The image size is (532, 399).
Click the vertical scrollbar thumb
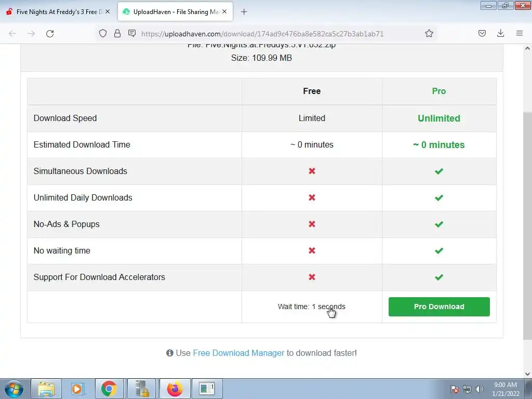(x=528, y=225)
